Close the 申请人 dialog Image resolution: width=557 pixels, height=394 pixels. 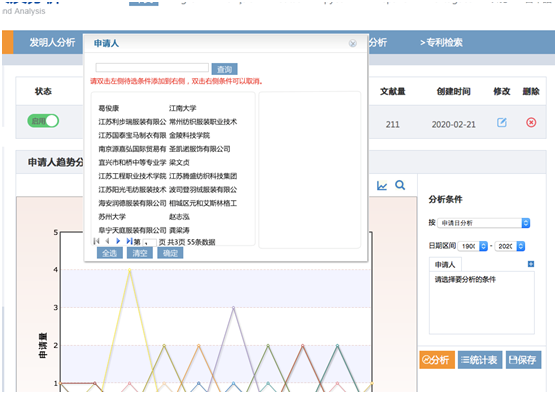pos(352,43)
